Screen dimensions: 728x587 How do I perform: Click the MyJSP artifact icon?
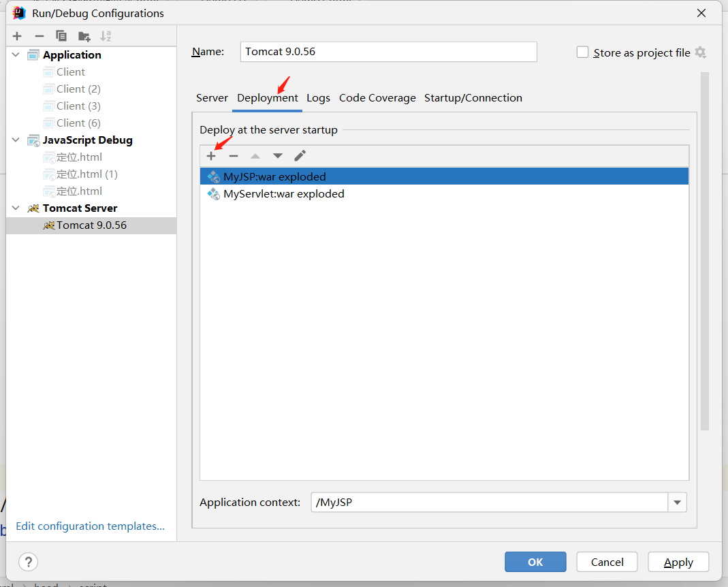pyautogui.click(x=214, y=177)
